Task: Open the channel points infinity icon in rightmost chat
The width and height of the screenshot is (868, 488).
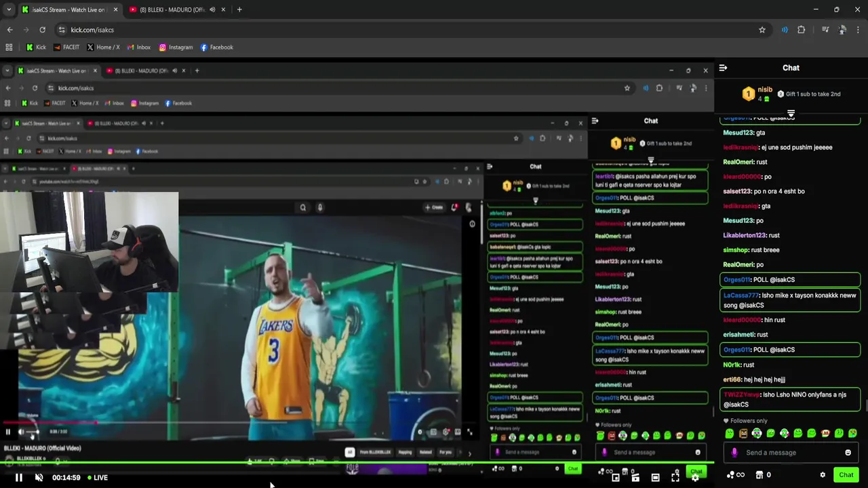Action: [x=735, y=475]
